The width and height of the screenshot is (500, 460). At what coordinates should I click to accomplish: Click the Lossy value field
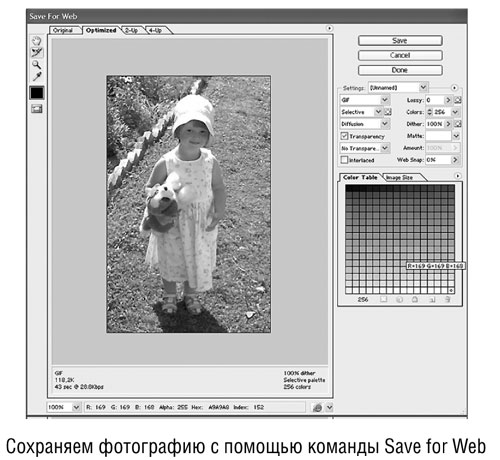435,100
